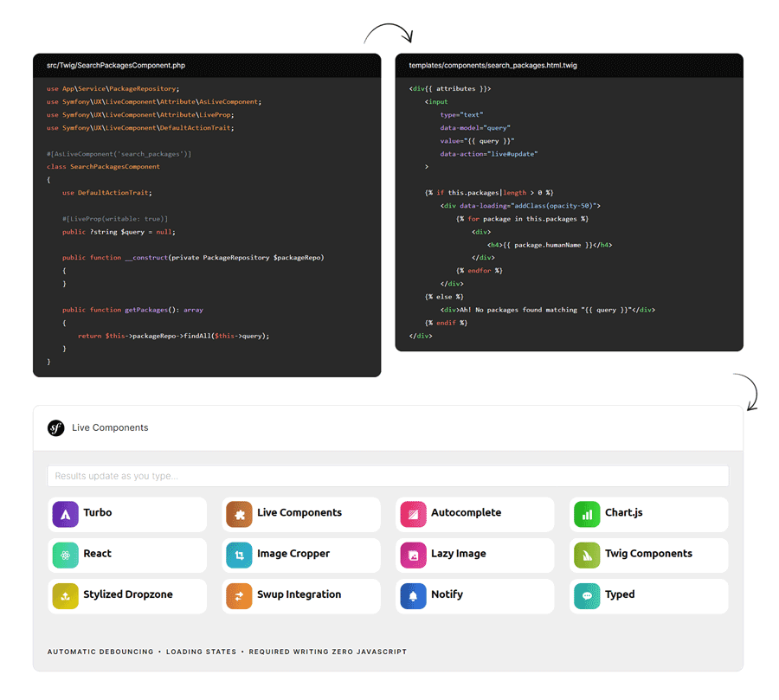Viewport: 779px width, 700px height.
Task: Click the teal Typed chat bubble icon
Action: tap(587, 595)
